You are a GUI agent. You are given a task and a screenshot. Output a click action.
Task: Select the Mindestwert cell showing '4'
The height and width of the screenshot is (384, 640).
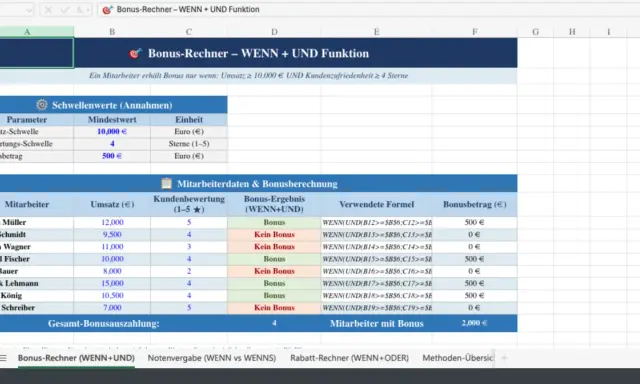tap(112, 144)
